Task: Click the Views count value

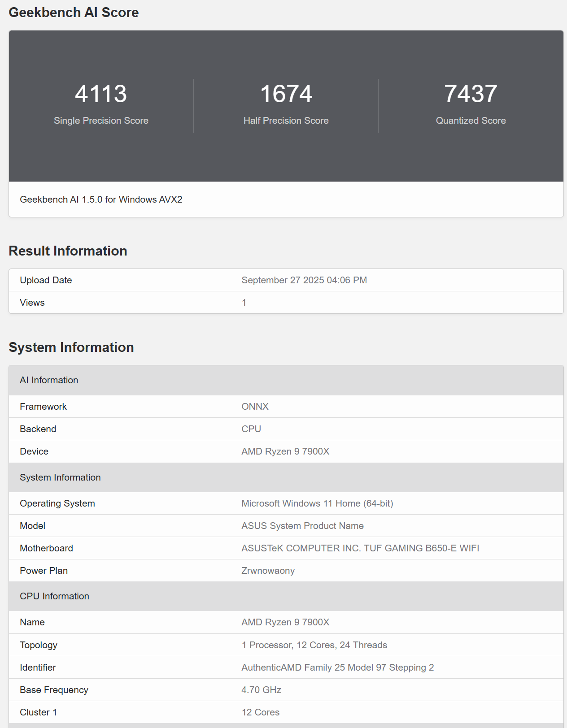Action: coord(244,303)
